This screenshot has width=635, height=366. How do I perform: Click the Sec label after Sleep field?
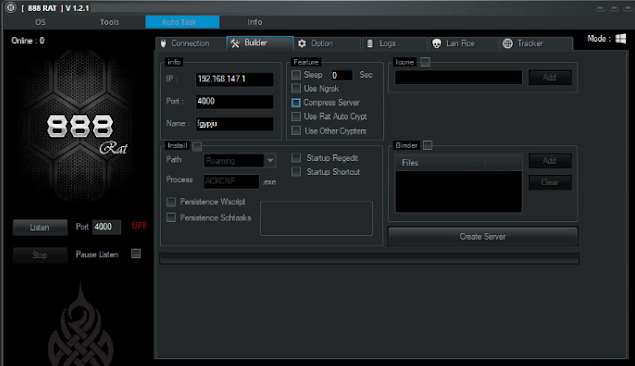(366, 75)
